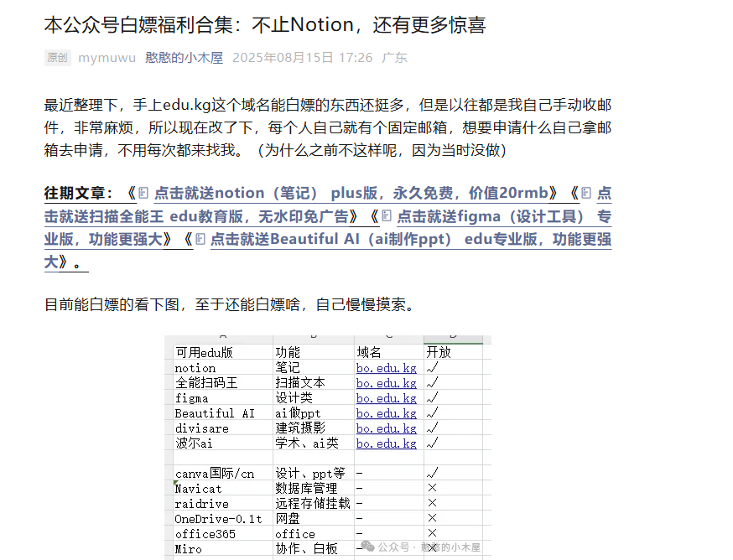Click the checkmark in canva国际/cn row

click(x=433, y=473)
